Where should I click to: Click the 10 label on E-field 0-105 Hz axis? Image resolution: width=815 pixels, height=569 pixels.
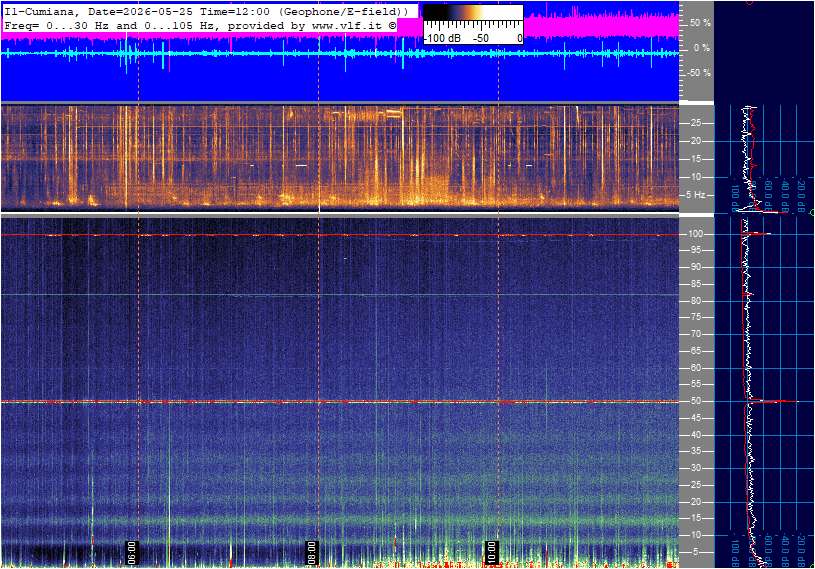(x=695, y=535)
